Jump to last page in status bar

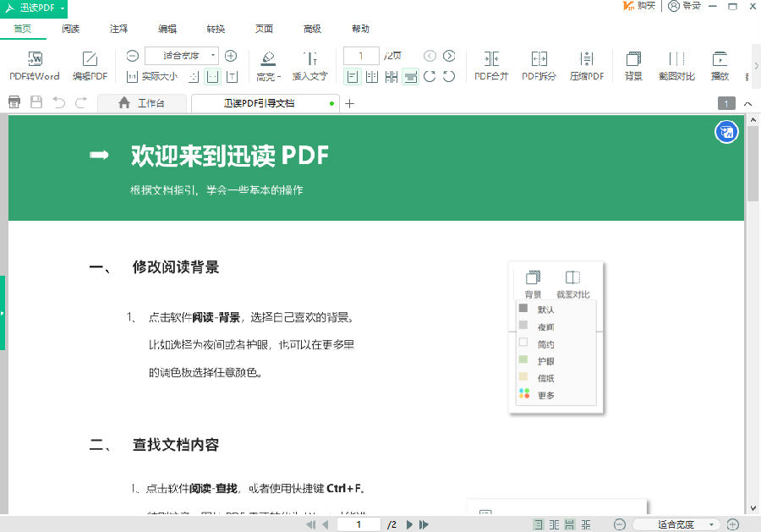pos(424,524)
